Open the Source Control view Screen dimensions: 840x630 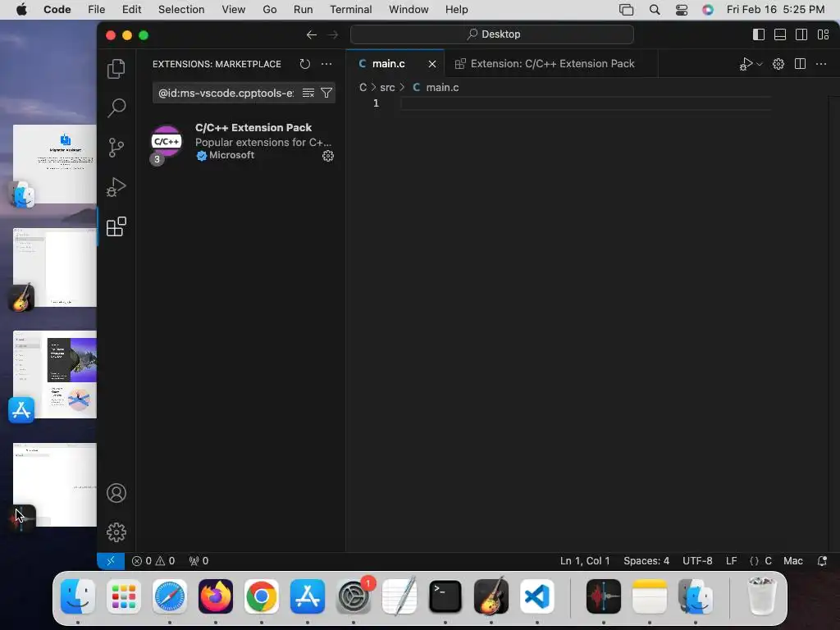pyautogui.click(x=116, y=148)
